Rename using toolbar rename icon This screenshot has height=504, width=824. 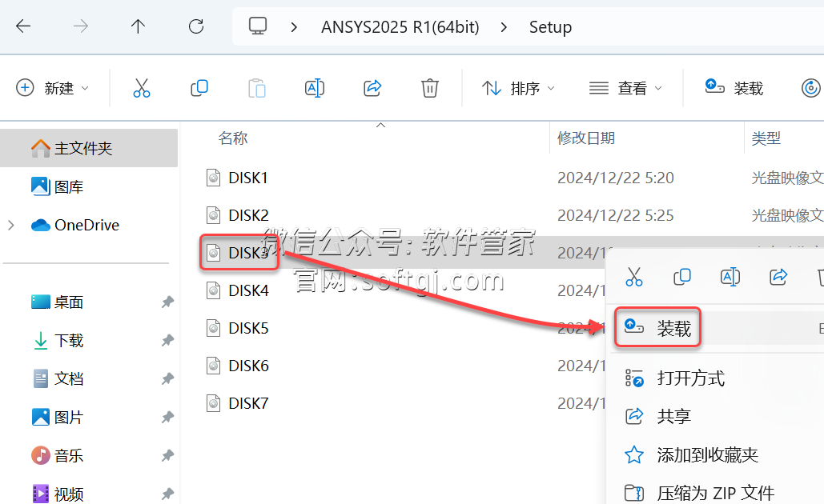[x=314, y=88]
